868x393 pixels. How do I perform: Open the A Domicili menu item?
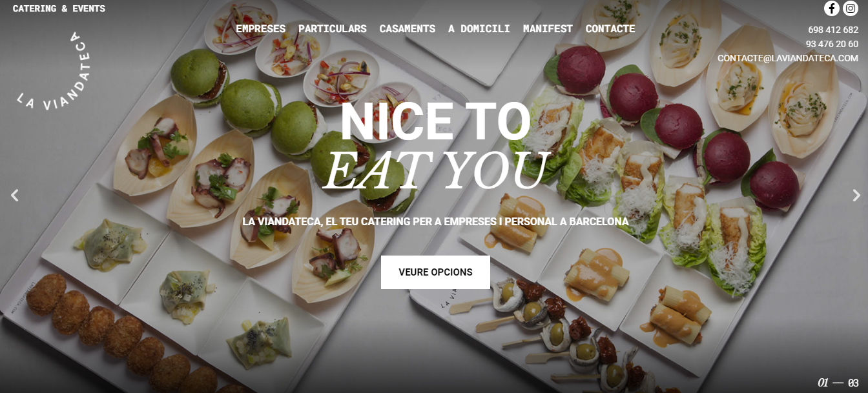479,29
